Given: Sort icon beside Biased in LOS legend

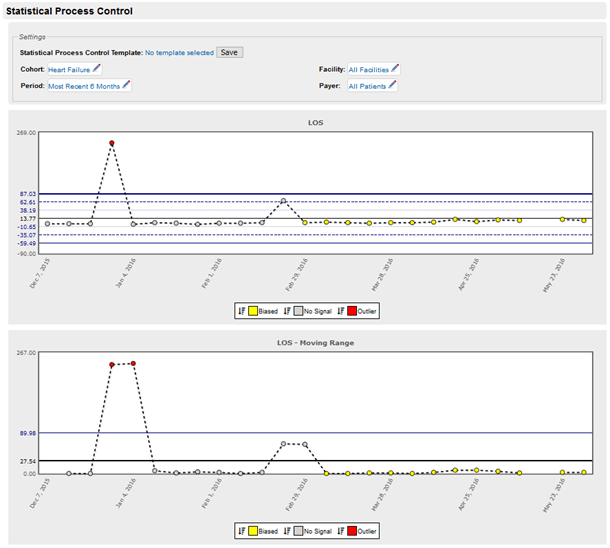Looking at the screenshot, I should 242,311.
